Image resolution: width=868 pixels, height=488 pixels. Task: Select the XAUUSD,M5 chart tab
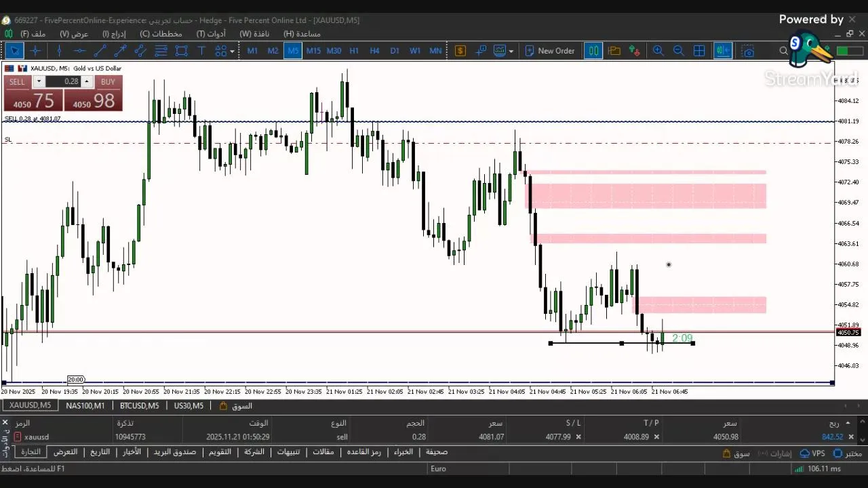click(x=30, y=406)
